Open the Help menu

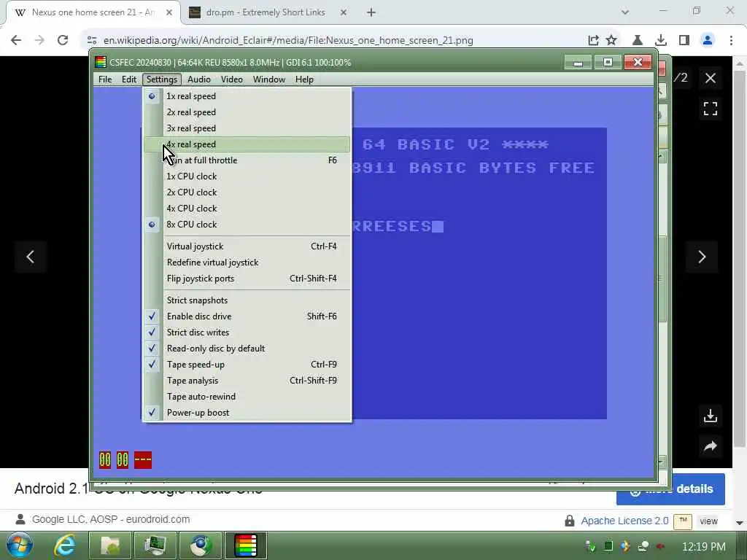click(304, 79)
